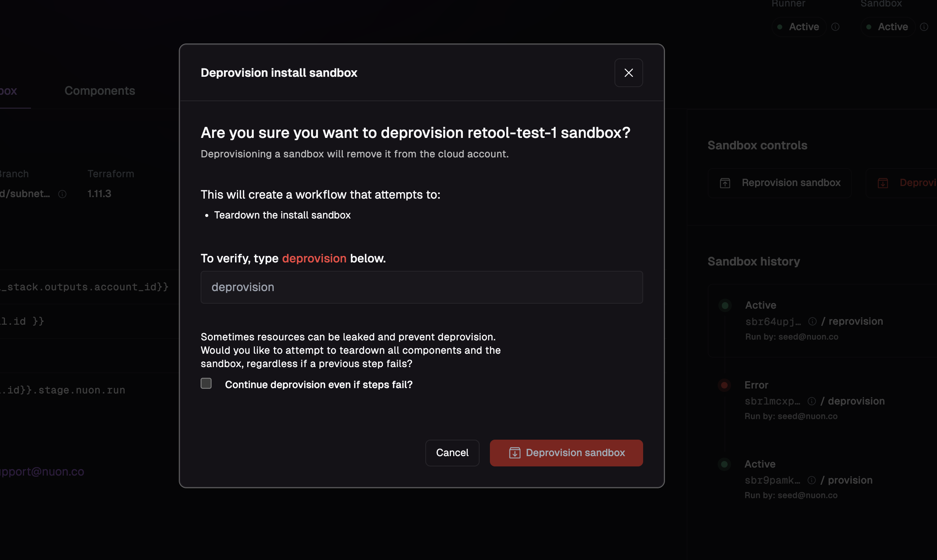Click the reprovision upload icon in Sandbox controls
Viewport: 937px width, 560px height.
tap(725, 183)
